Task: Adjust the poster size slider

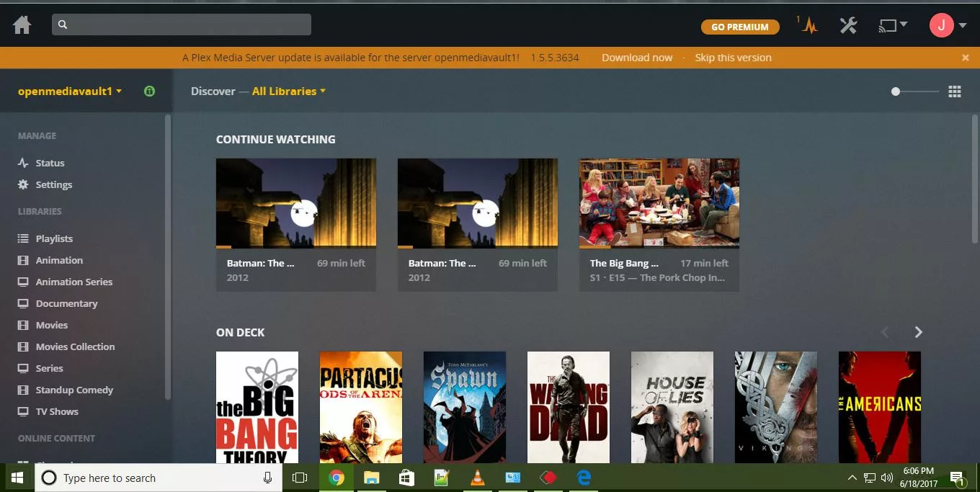Action: click(x=896, y=91)
